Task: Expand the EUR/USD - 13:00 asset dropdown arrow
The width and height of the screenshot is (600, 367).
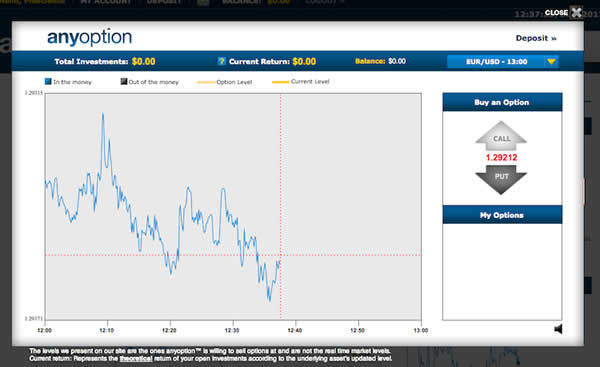Action: pyautogui.click(x=551, y=62)
